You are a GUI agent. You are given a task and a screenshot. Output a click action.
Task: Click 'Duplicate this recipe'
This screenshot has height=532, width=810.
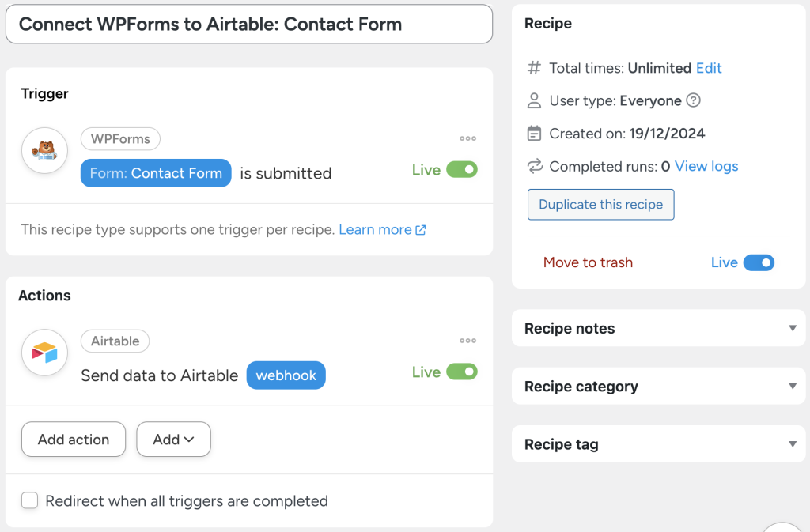coord(600,204)
